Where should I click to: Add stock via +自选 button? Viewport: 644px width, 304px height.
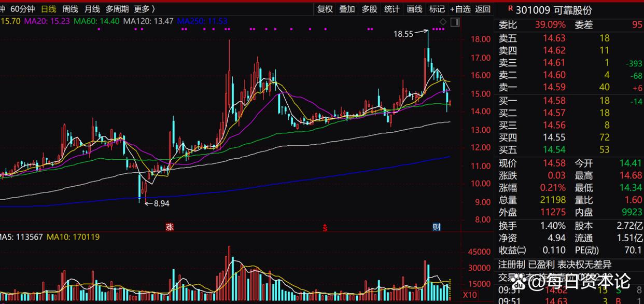460,9
